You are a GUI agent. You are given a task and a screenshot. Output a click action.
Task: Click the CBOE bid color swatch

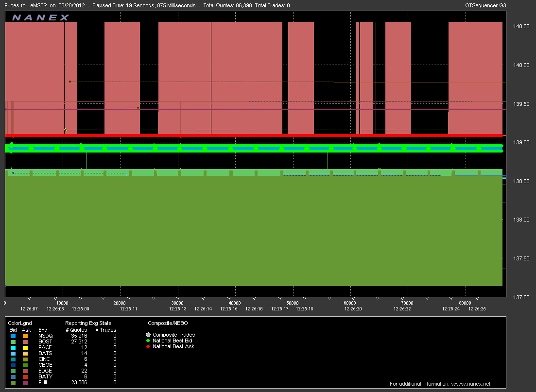(13, 365)
